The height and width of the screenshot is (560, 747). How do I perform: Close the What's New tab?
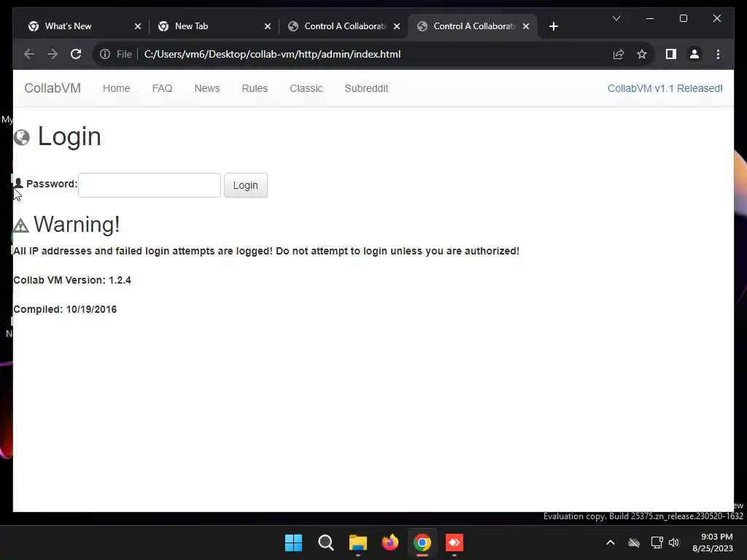click(138, 26)
